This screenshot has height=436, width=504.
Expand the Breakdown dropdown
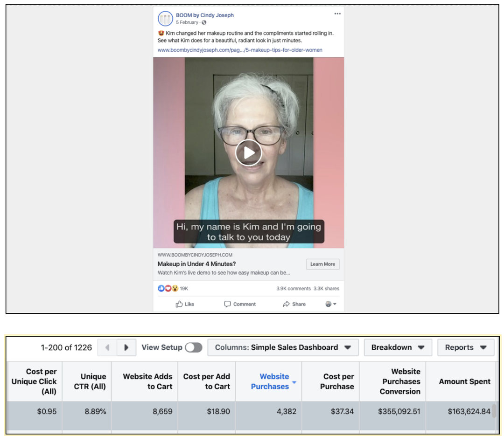[x=398, y=347]
